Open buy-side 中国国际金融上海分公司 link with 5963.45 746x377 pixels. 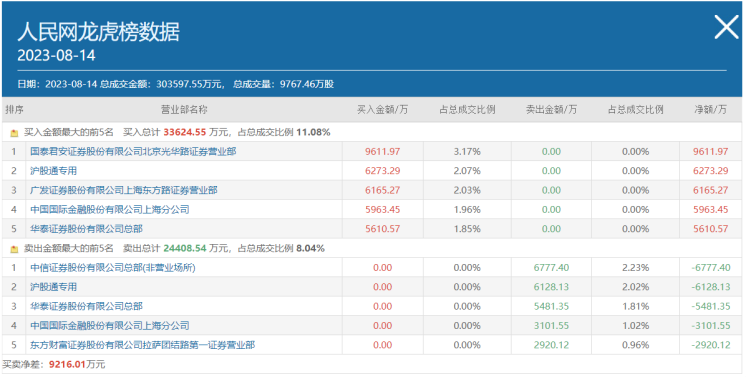pos(109,209)
